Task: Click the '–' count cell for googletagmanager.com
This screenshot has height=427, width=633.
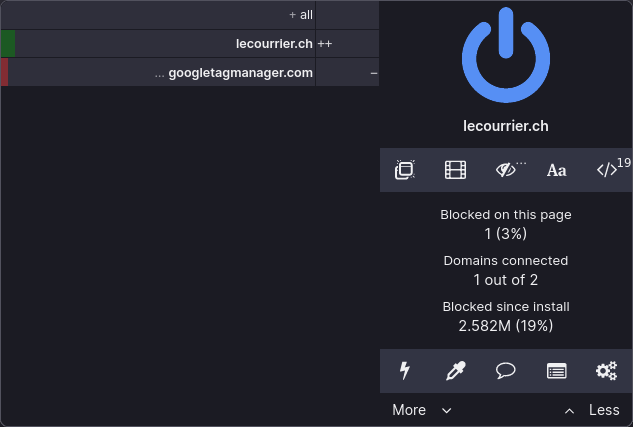Action: [x=347, y=73]
